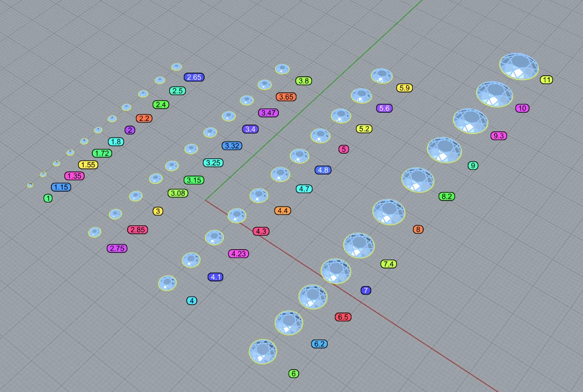Click the red 6.5 size tag

(343, 317)
